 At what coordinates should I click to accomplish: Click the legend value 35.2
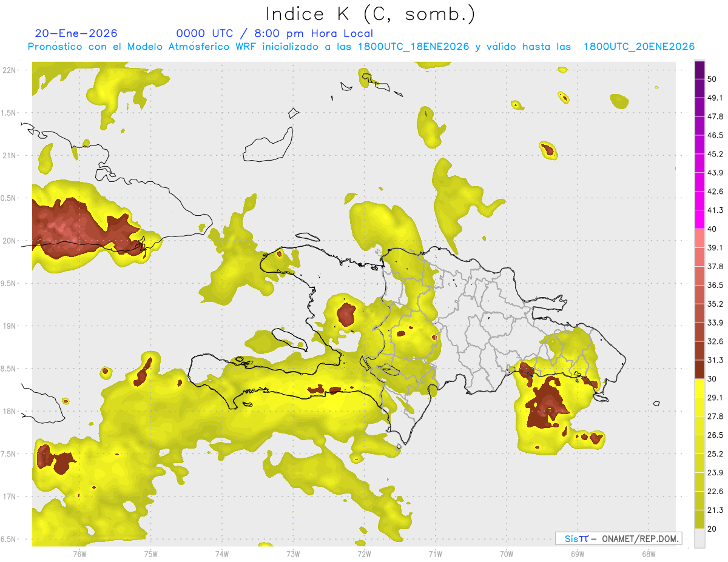(715, 304)
